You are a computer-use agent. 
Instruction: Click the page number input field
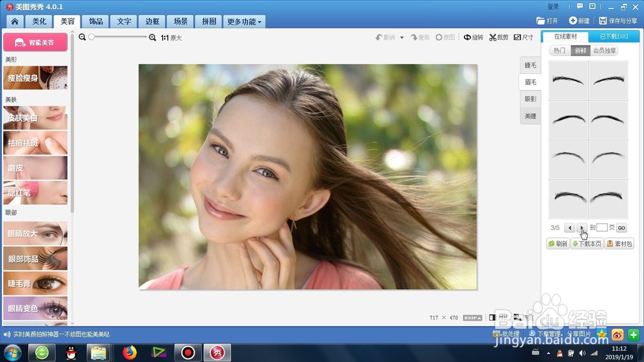click(601, 227)
